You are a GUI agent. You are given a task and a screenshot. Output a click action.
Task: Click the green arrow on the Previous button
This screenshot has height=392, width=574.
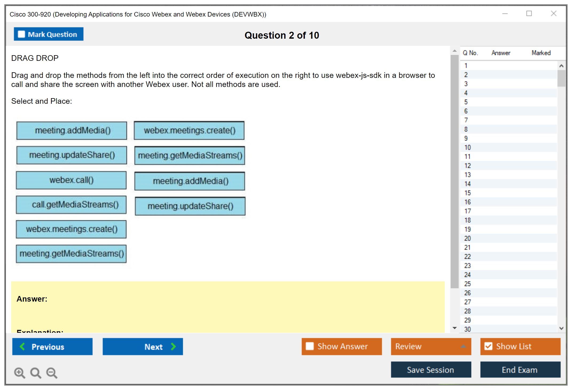click(x=22, y=346)
